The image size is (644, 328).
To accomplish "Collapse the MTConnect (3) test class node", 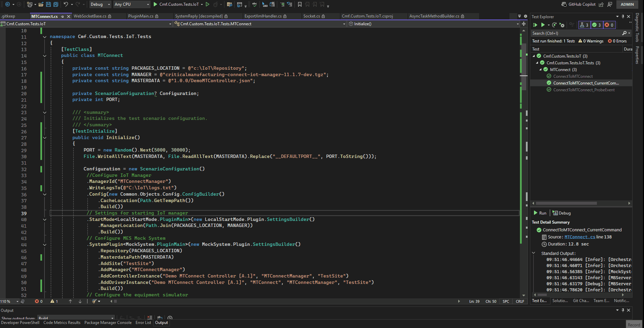I will 540,70.
